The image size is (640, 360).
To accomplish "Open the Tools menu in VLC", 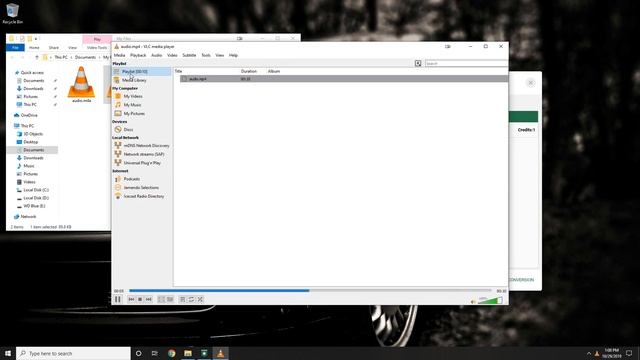I will [206, 55].
